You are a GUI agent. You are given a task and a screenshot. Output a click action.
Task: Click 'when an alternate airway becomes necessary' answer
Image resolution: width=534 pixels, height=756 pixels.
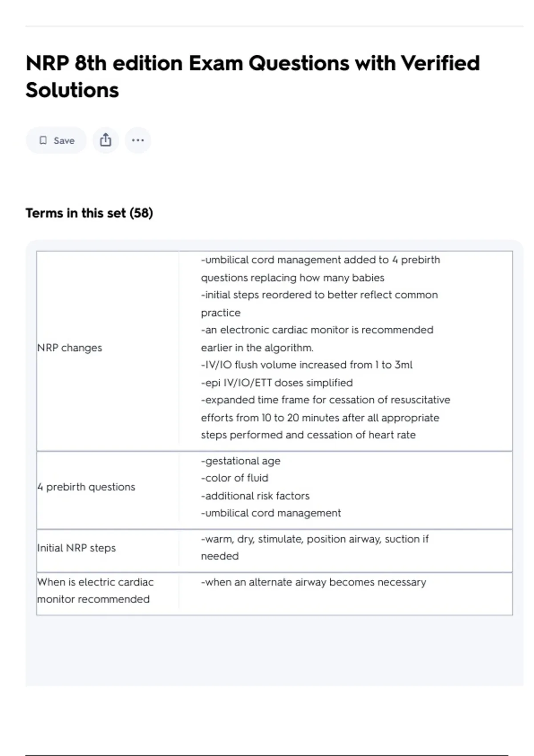[313, 582]
